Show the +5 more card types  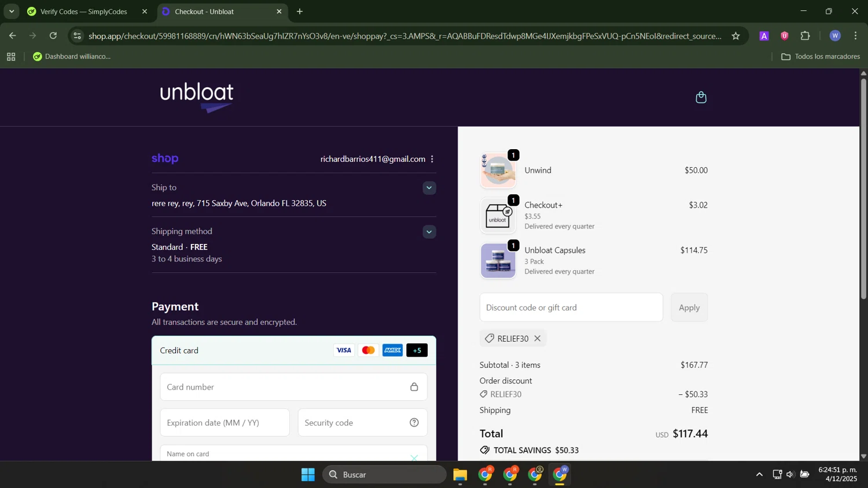tap(417, 350)
